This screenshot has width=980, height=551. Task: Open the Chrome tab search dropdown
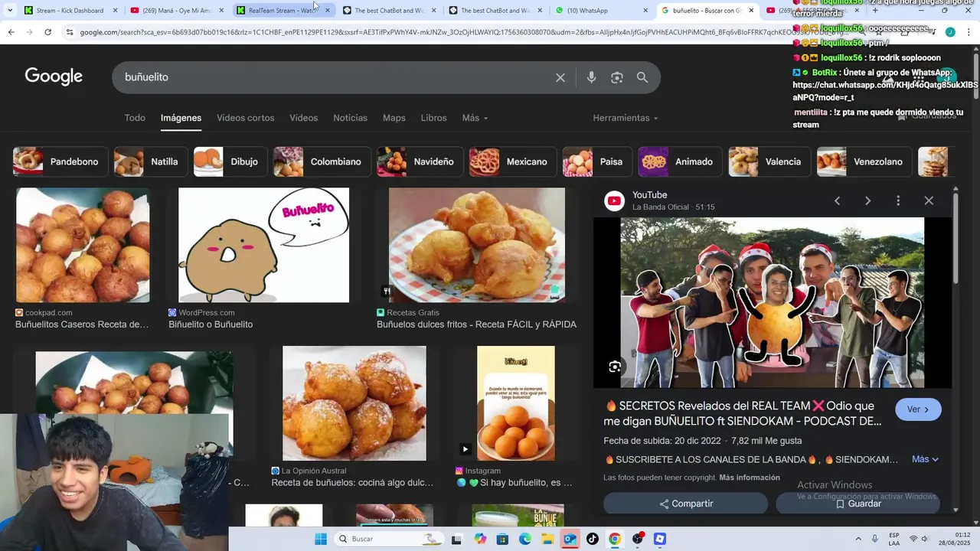click(x=10, y=11)
